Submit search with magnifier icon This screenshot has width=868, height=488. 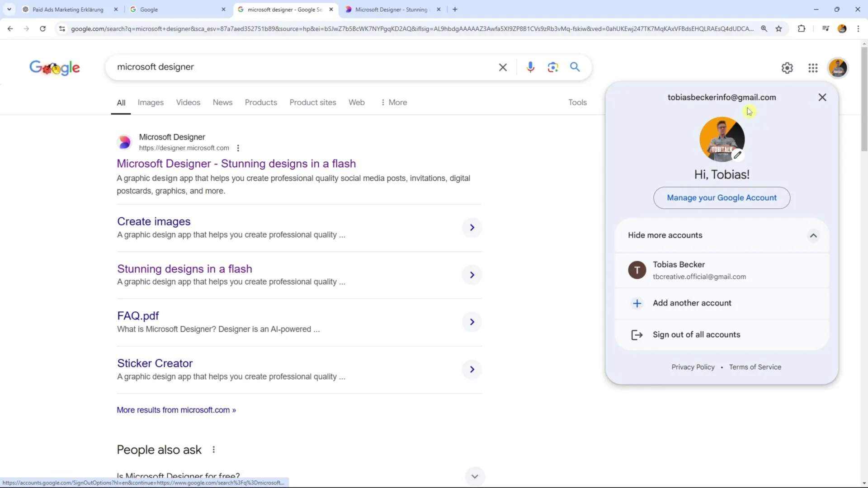[575, 67]
